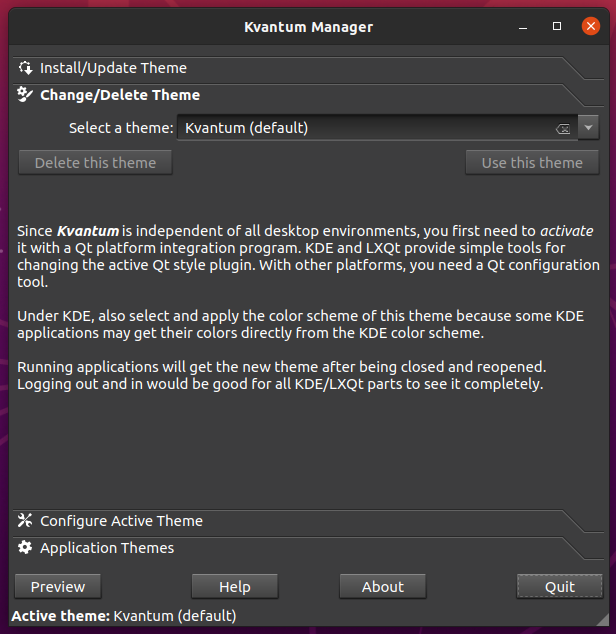This screenshot has width=616, height=634.
Task: Minimize the Kvantum Manager window
Action: (x=523, y=27)
